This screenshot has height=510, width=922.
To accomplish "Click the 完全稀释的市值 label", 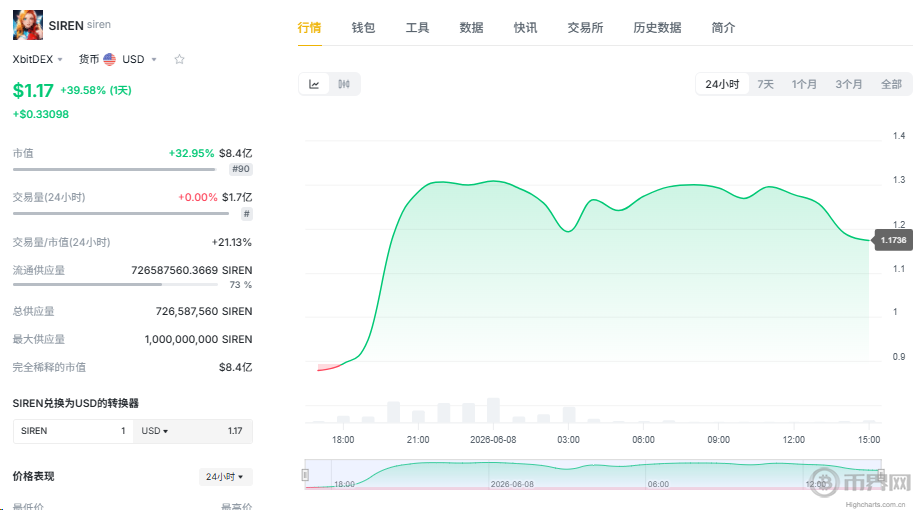I will [x=49, y=367].
